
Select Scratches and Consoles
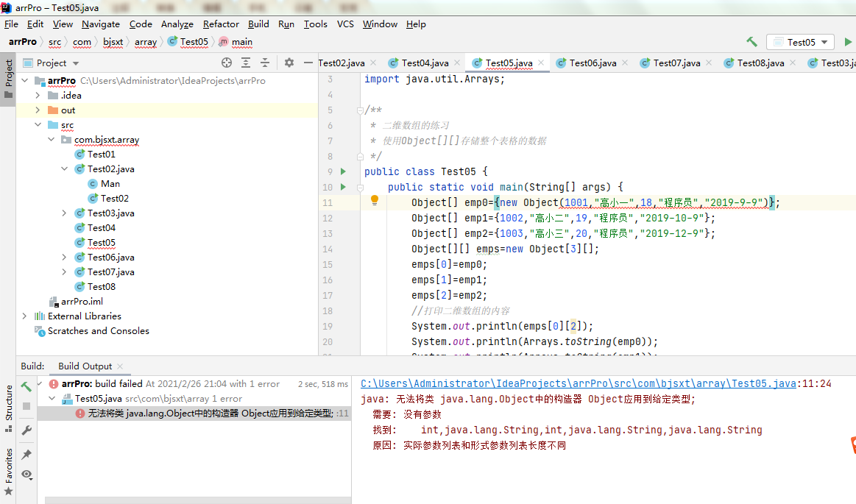99,330
